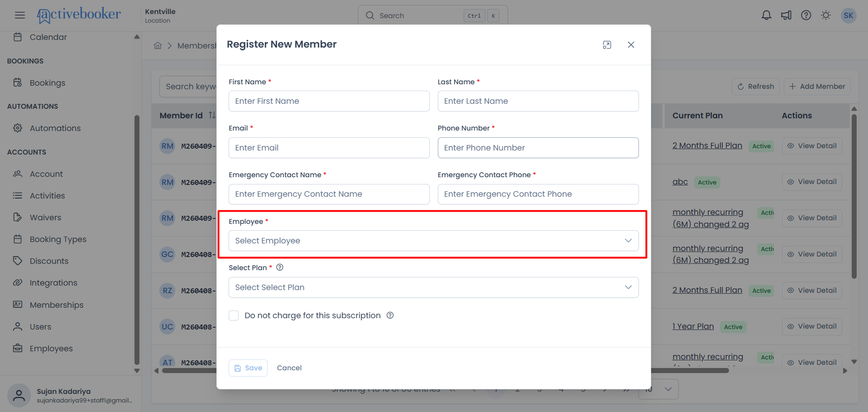Open the page size dropdown in pagination
Image resolution: width=868 pixels, height=412 pixels.
[x=658, y=389]
